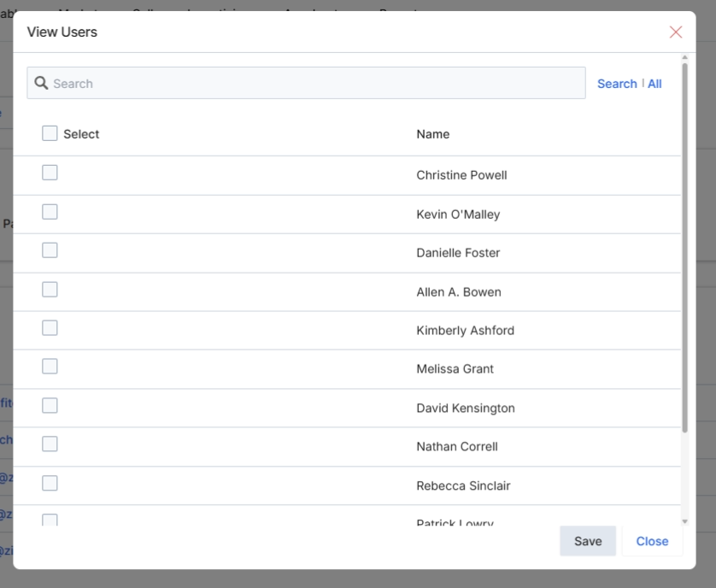
Task: Enable the checkbox for David Kensington
Action: pos(50,406)
